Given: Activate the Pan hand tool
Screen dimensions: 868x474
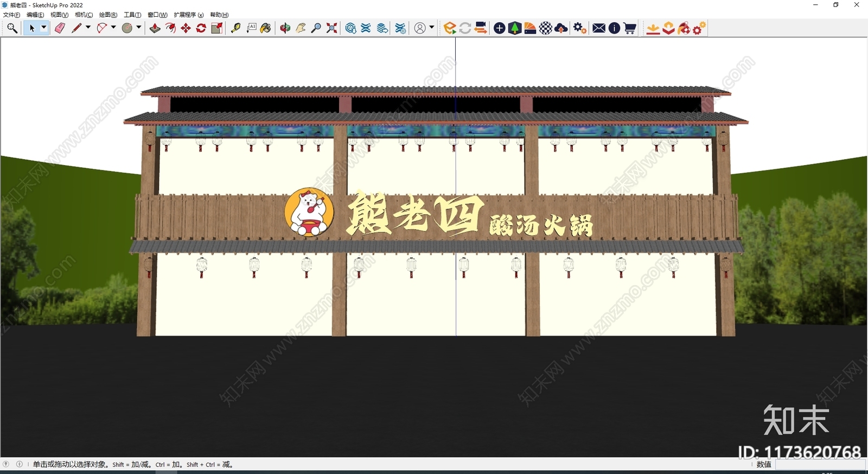Looking at the screenshot, I should (x=301, y=28).
